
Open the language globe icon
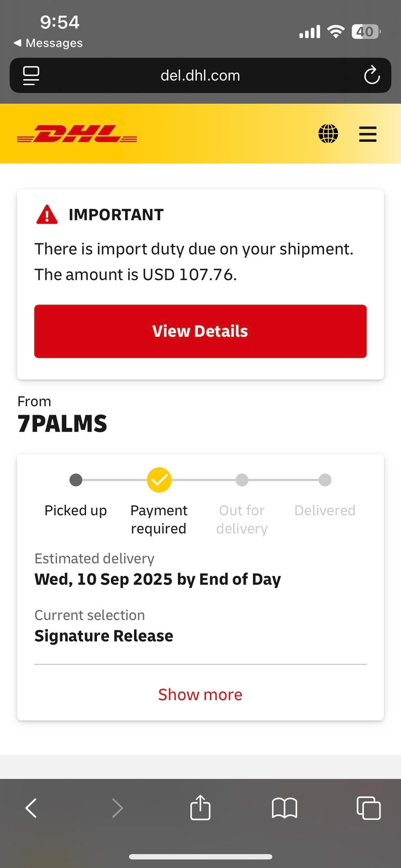(328, 134)
